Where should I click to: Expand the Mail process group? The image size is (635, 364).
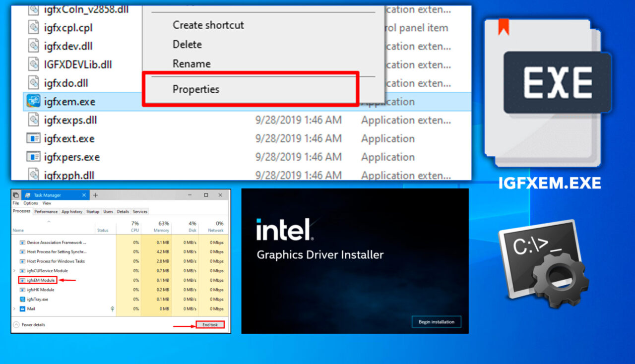coord(14,308)
